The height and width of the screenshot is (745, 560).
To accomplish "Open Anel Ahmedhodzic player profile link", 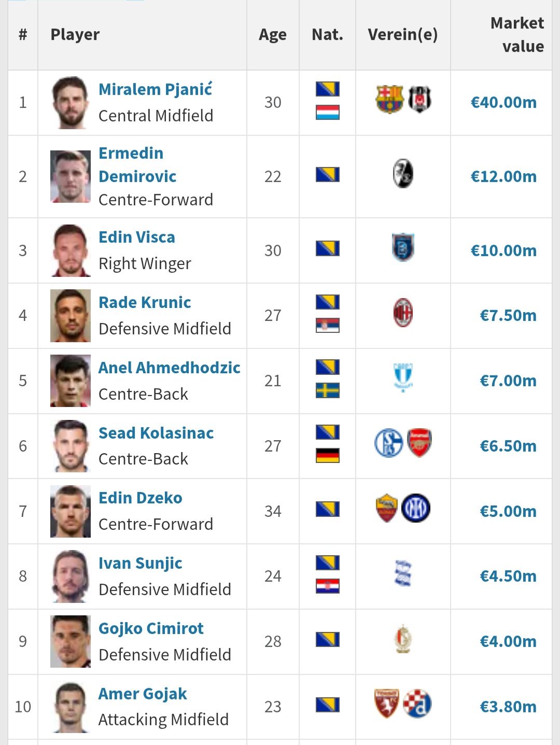I will pyautogui.click(x=170, y=368).
